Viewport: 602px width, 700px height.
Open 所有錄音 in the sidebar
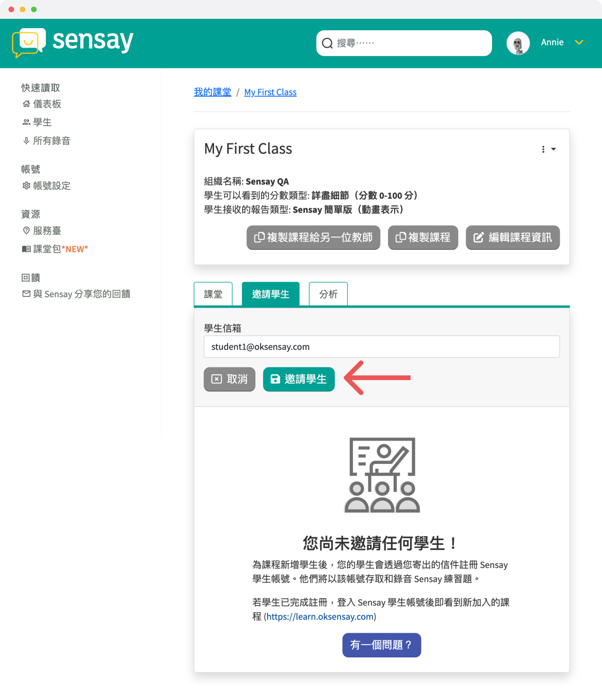point(52,141)
